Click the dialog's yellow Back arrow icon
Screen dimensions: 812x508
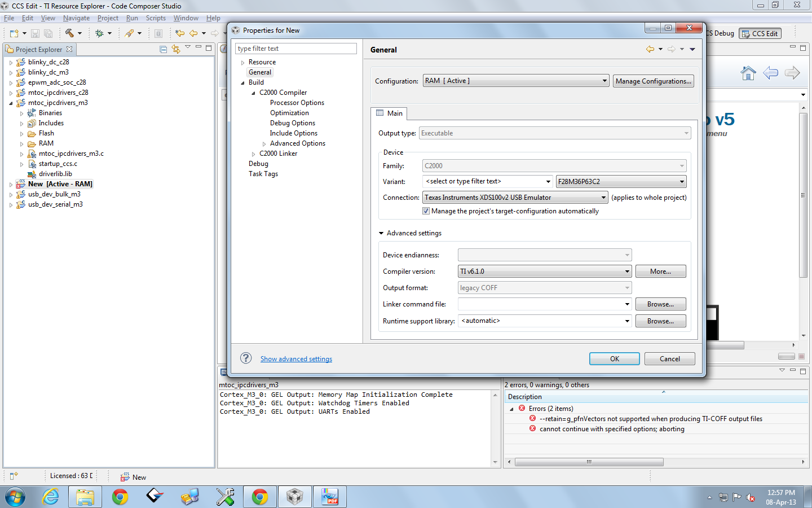pyautogui.click(x=650, y=49)
